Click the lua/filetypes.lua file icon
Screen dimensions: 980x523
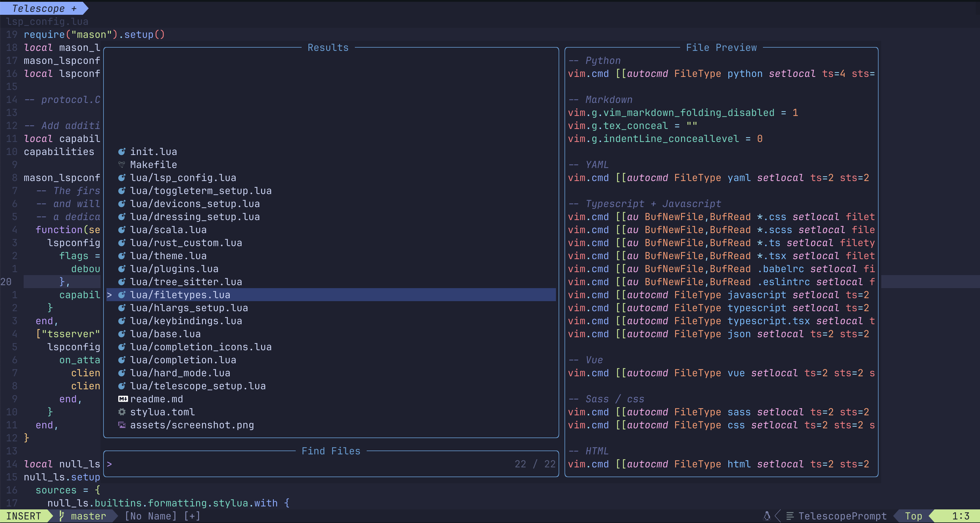pos(122,295)
